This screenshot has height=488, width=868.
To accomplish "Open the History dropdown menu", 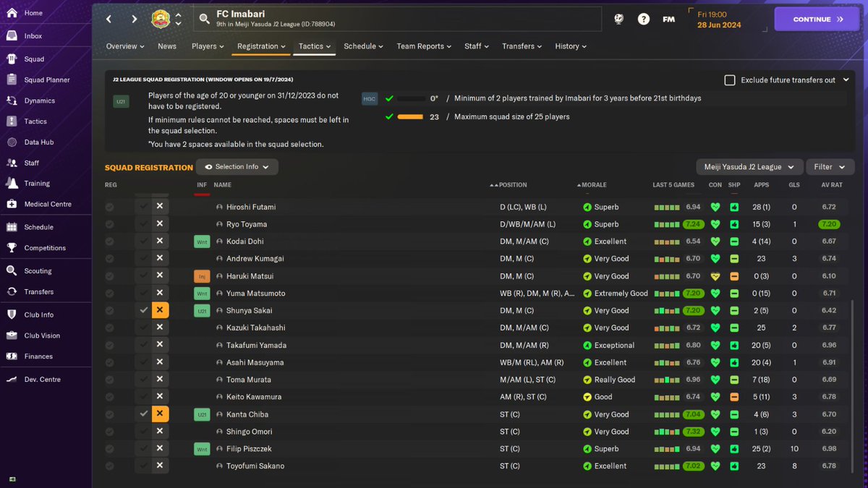I will [571, 46].
